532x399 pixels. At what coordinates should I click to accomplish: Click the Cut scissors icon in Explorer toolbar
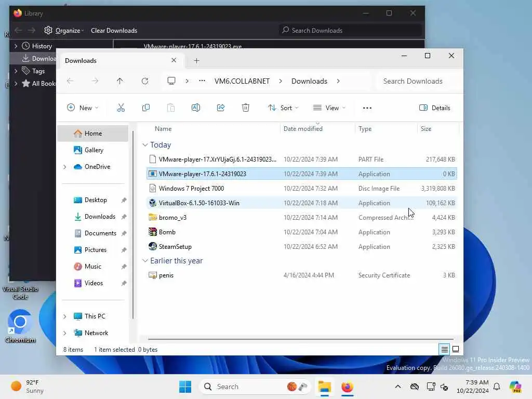click(121, 108)
